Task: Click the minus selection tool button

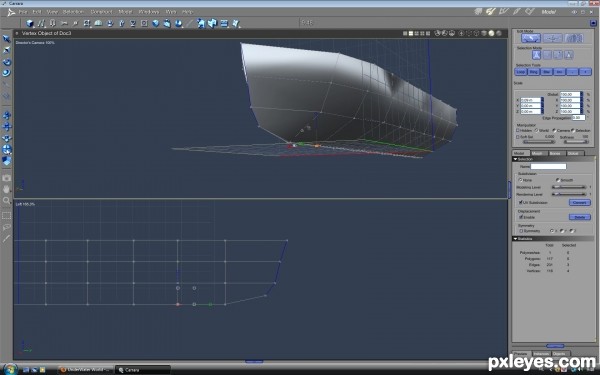Action: 572,72
